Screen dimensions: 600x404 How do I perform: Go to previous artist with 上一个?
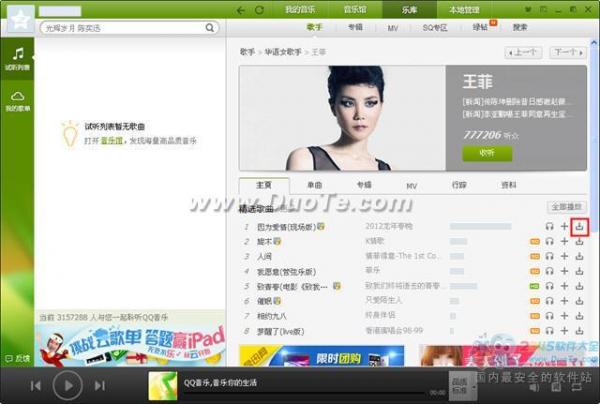coord(523,52)
